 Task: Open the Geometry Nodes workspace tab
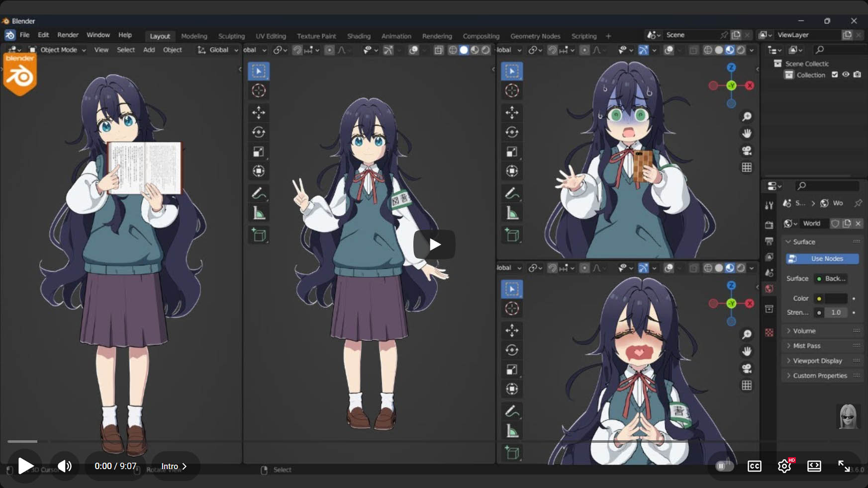535,36
